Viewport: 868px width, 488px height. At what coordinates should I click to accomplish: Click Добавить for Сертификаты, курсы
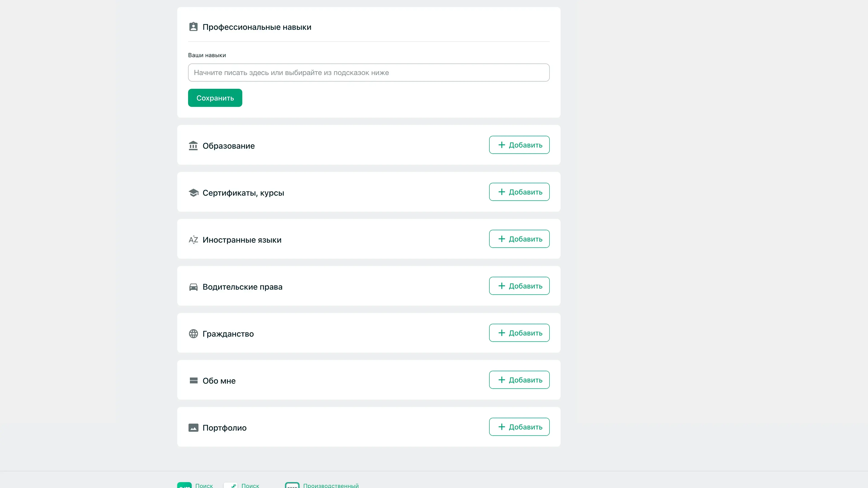pyautogui.click(x=519, y=192)
